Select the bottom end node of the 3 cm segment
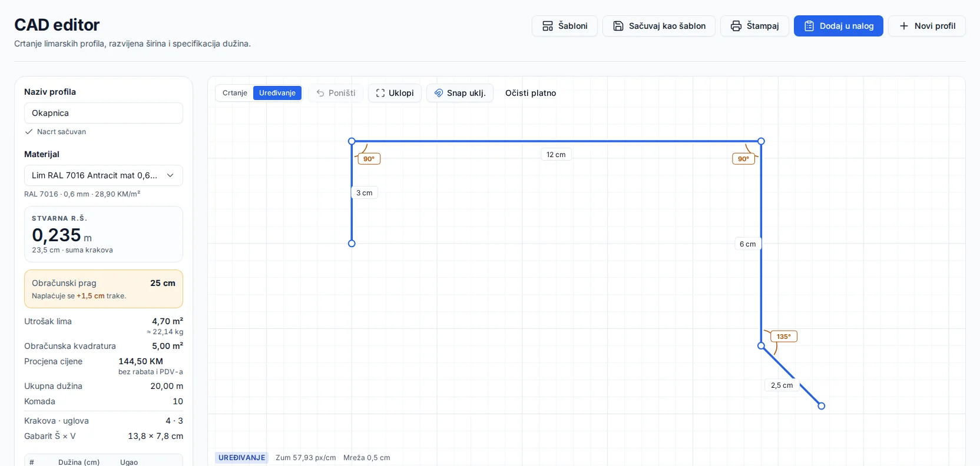Viewport: 980px width, 466px height. click(352, 244)
